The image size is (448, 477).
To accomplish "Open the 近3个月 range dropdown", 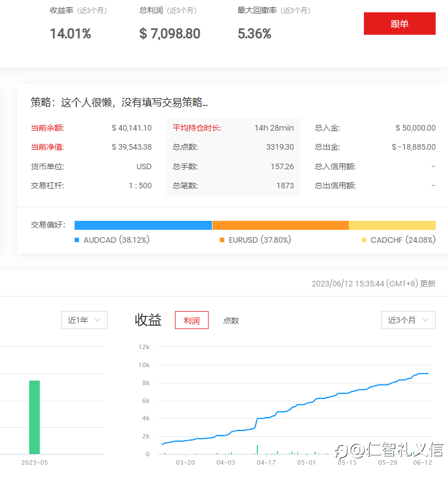I will tap(408, 319).
